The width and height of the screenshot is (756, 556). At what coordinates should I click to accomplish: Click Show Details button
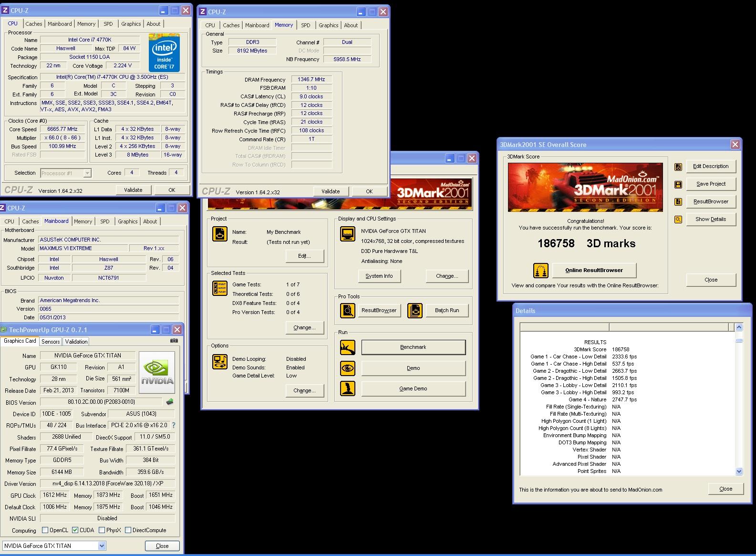click(711, 219)
